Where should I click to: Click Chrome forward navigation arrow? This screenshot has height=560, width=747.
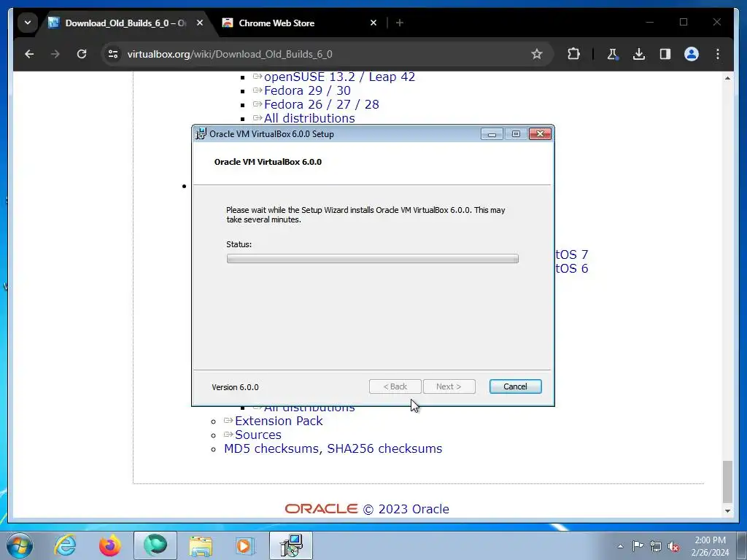click(55, 54)
